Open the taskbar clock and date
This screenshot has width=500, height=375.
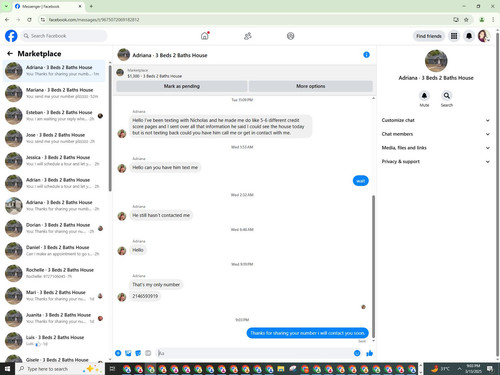tap(473, 369)
